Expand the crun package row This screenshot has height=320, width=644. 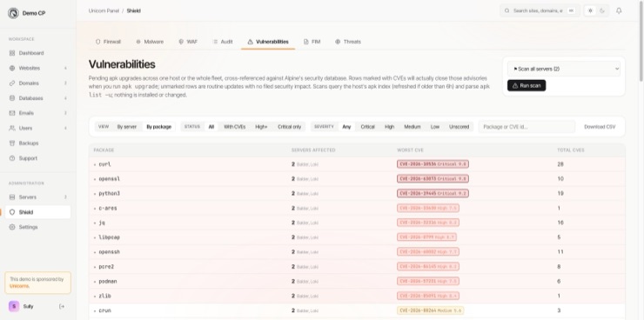click(x=357, y=310)
